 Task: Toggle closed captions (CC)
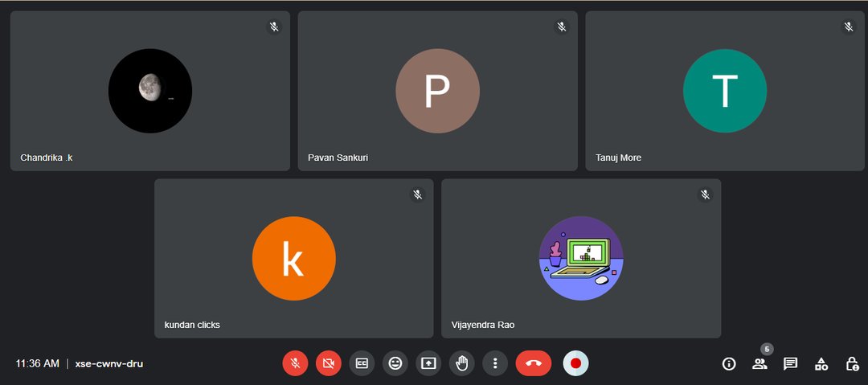[x=362, y=363]
